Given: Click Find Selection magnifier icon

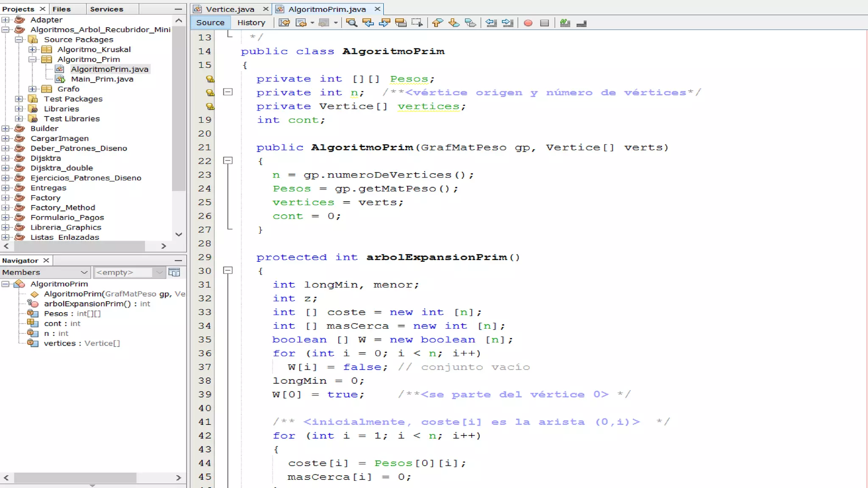Looking at the screenshot, I should point(351,23).
